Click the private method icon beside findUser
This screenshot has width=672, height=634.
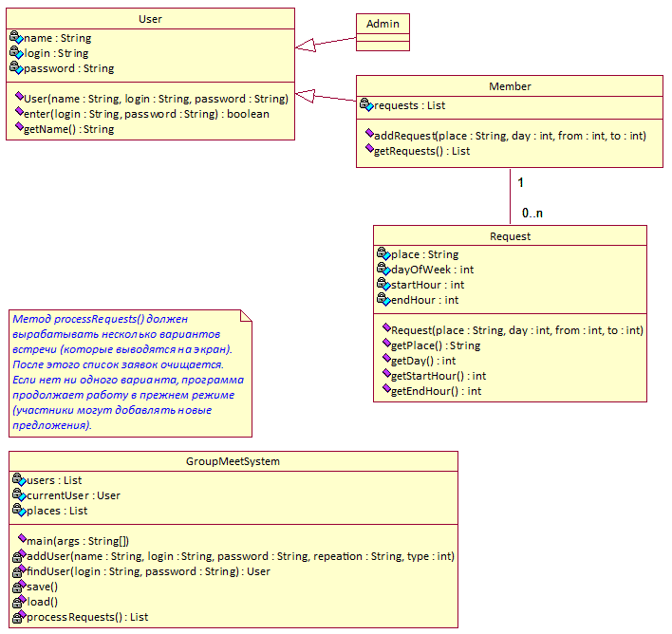pyautogui.click(x=19, y=571)
